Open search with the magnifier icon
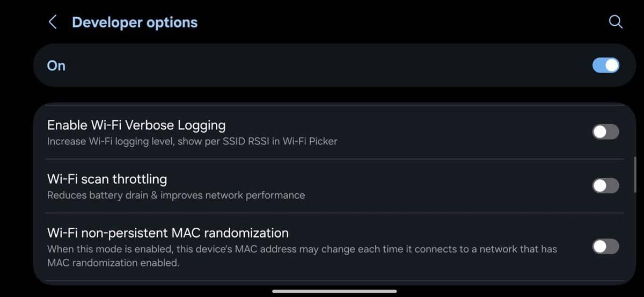 click(616, 22)
